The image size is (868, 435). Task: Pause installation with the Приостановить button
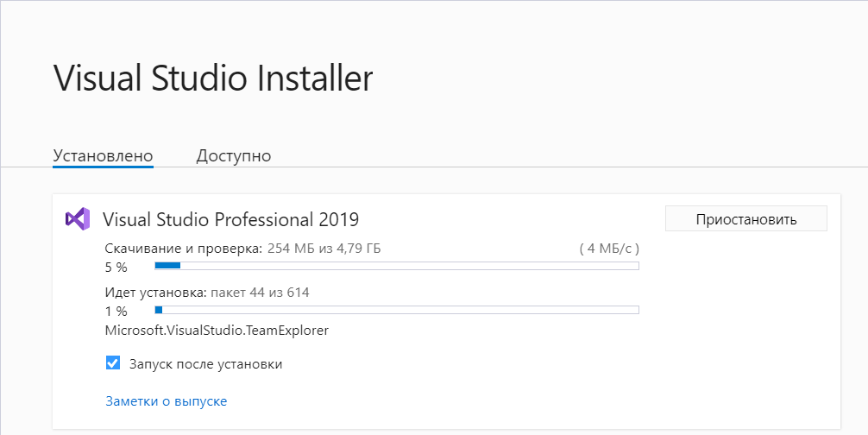746,218
